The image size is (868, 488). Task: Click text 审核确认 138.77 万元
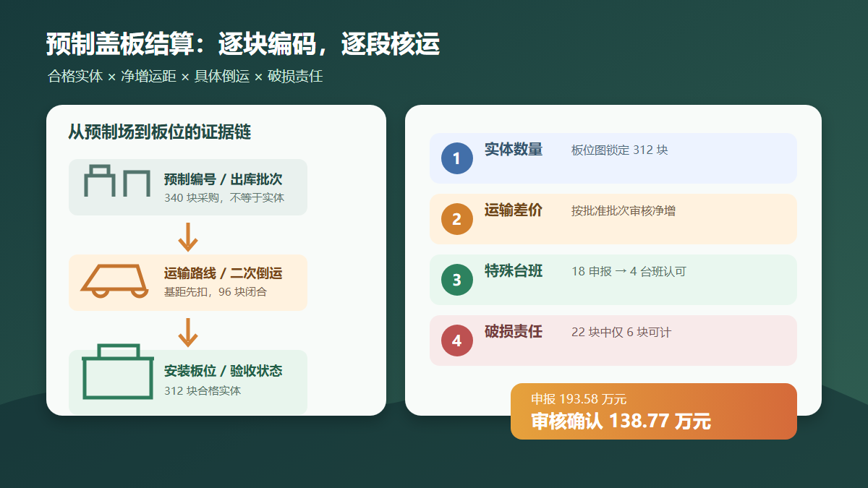(621, 421)
